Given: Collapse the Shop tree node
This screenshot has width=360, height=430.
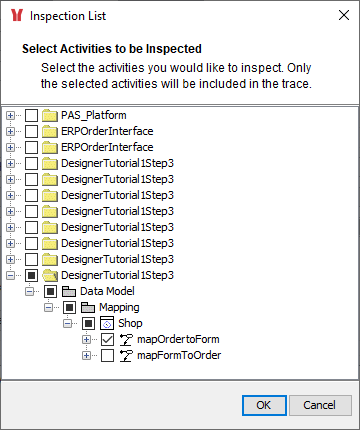Looking at the screenshot, I should (68, 323).
